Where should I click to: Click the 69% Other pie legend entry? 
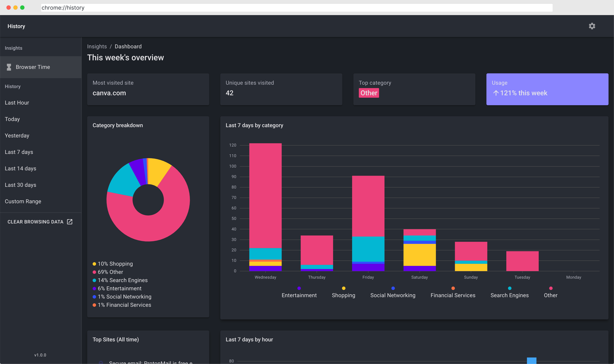(108, 272)
